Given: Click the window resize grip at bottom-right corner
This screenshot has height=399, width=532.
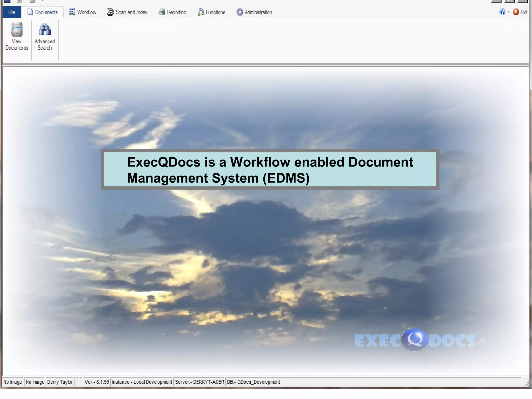Looking at the screenshot, I should pyautogui.click(x=527, y=384).
